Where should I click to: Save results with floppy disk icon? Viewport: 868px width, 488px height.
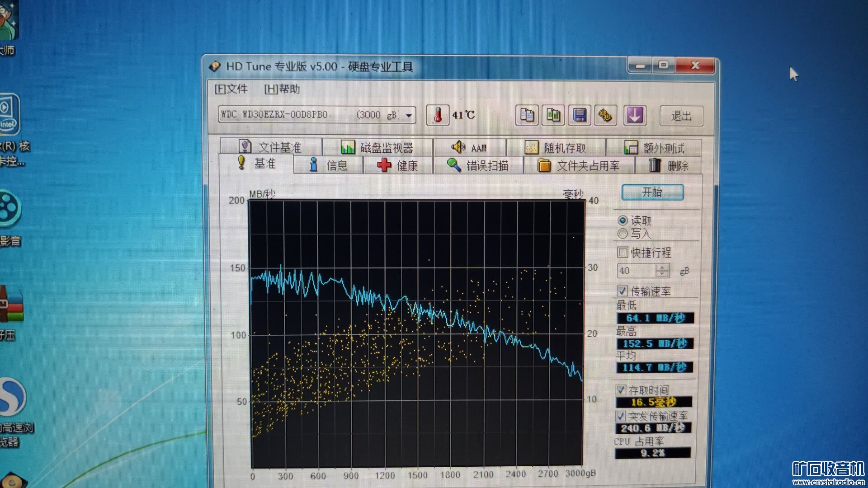click(580, 115)
